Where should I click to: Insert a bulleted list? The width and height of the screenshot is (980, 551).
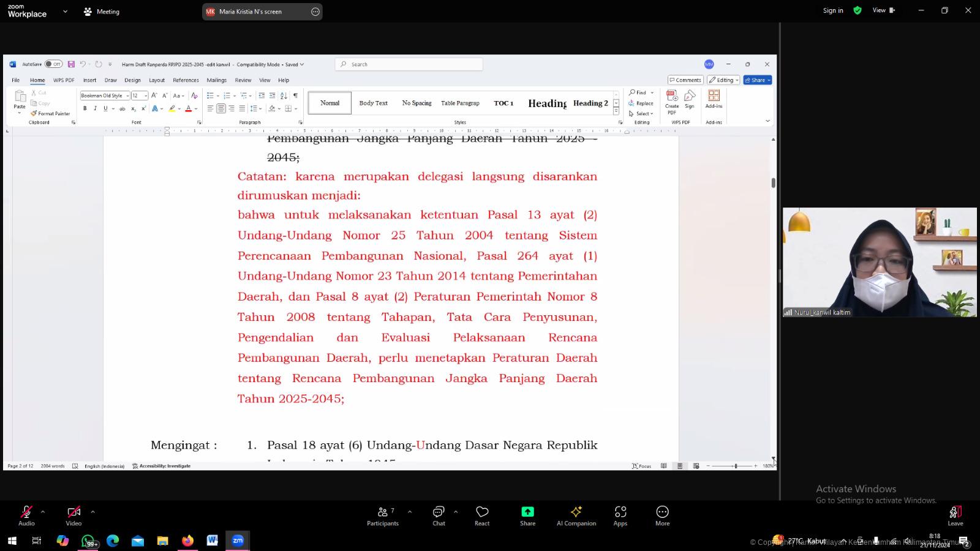(x=210, y=96)
